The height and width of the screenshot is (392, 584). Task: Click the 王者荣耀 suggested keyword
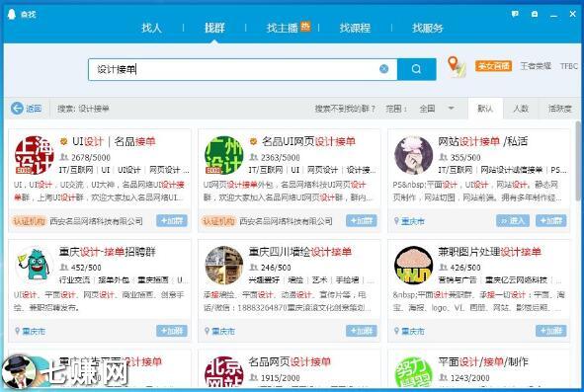tap(536, 66)
